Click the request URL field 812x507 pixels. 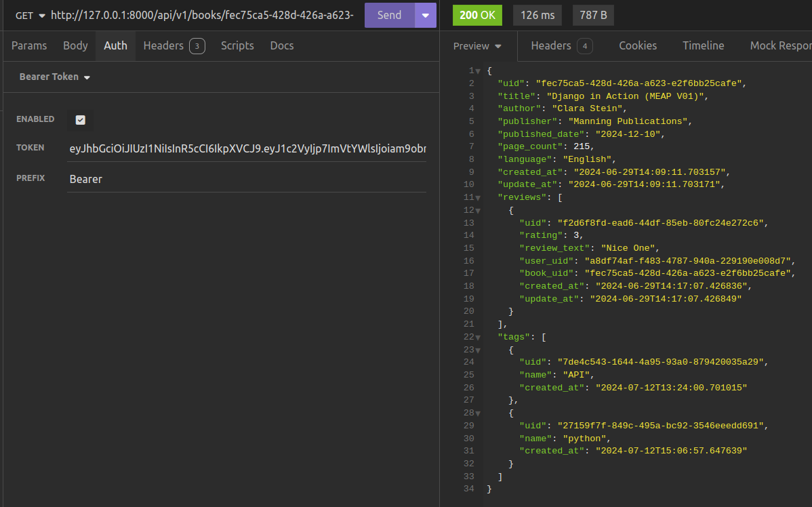[202, 15]
